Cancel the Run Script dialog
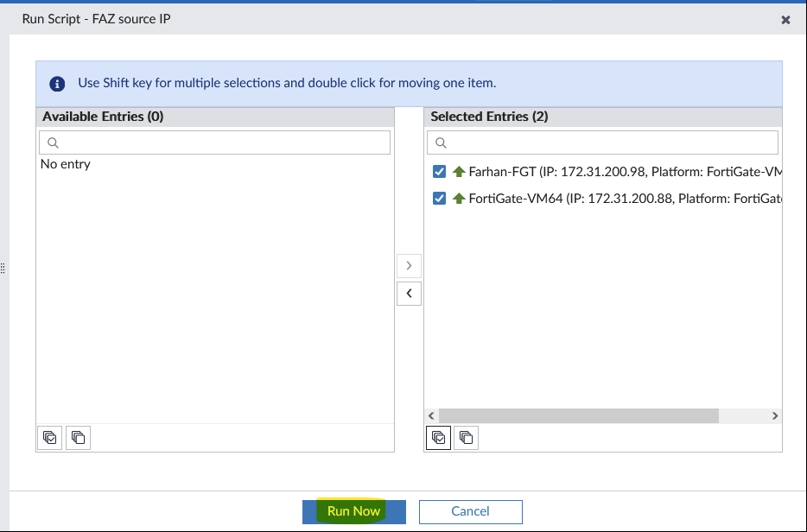The height and width of the screenshot is (532, 807). coord(470,511)
